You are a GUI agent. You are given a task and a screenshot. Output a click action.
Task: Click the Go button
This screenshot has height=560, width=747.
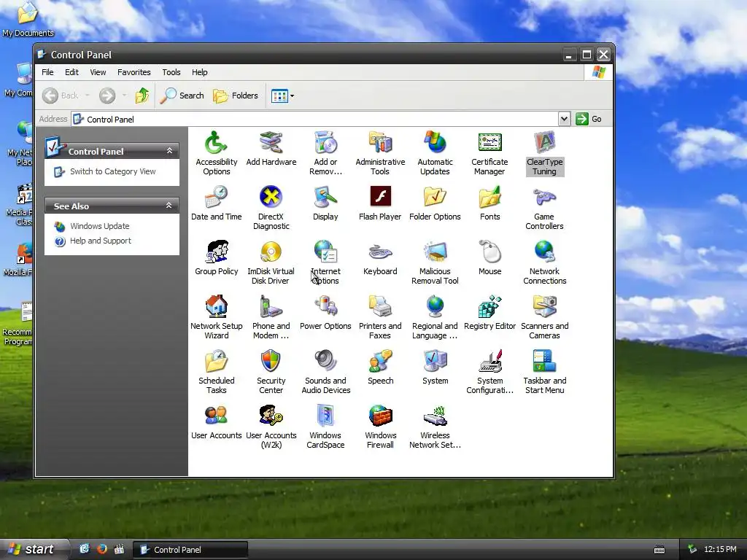(589, 119)
